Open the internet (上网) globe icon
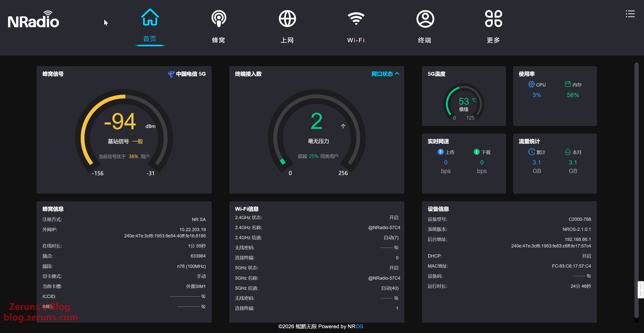The image size is (644, 333). tap(287, 18)
